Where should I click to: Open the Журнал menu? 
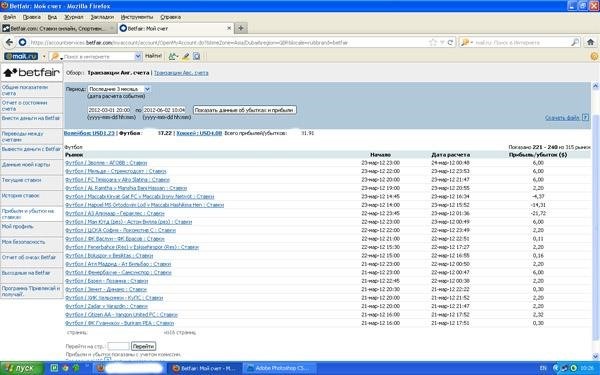[74, 17]
